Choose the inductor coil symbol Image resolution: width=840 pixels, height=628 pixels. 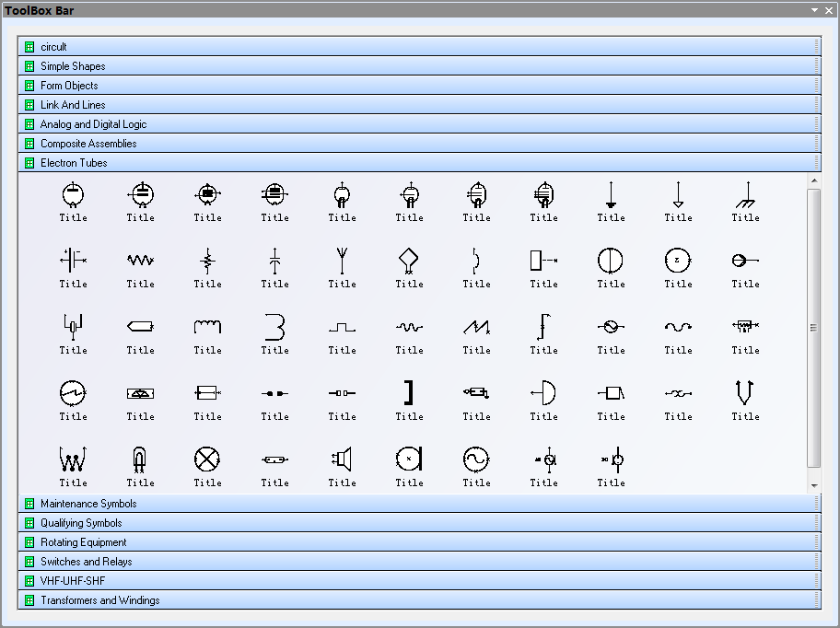(x=207, y=327)
